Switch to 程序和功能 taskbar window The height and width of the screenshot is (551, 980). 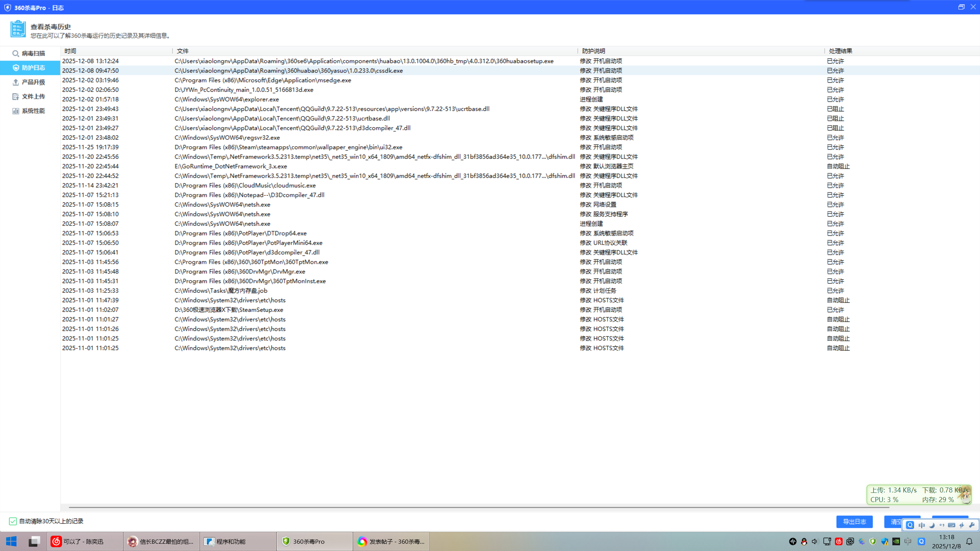(x=238, y=541)
